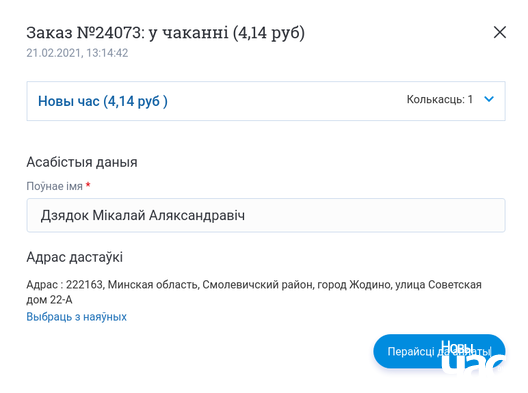Select the Адрас дастаўкі section heading
The height and width of the screenshot is (393, 528).
point(75,257)
